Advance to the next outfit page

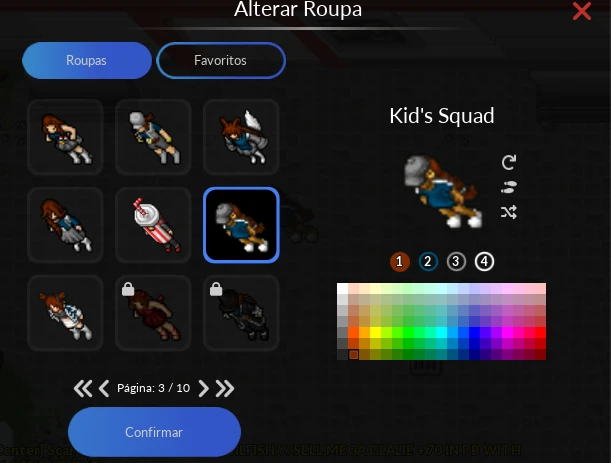203,388
